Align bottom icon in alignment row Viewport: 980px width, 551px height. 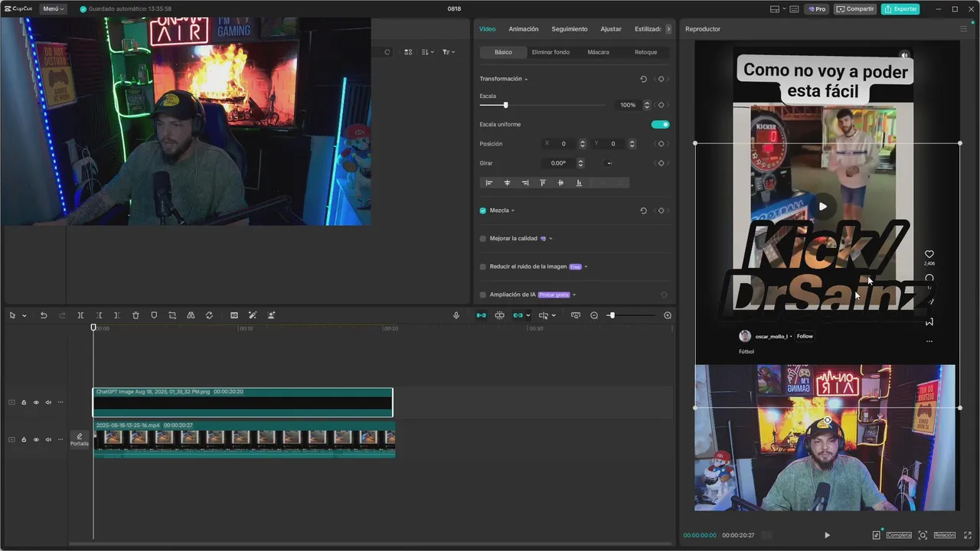(579, 183)
